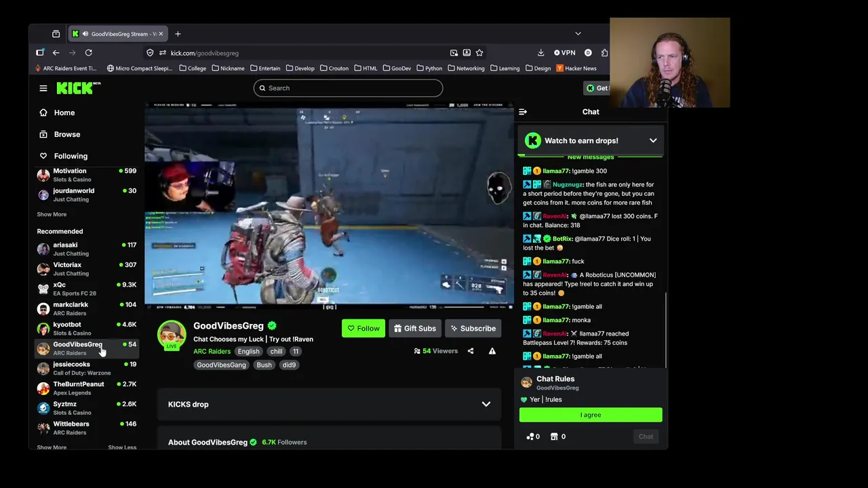Open browser downloads icon
868x488 pixels.
540,53
